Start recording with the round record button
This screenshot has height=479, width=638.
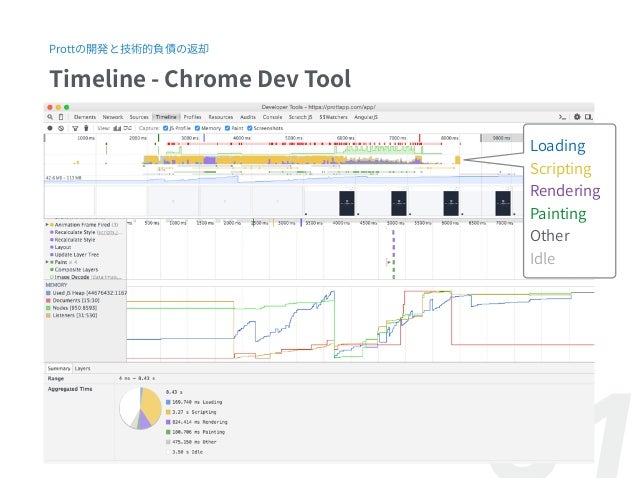(x=50, y=128)
